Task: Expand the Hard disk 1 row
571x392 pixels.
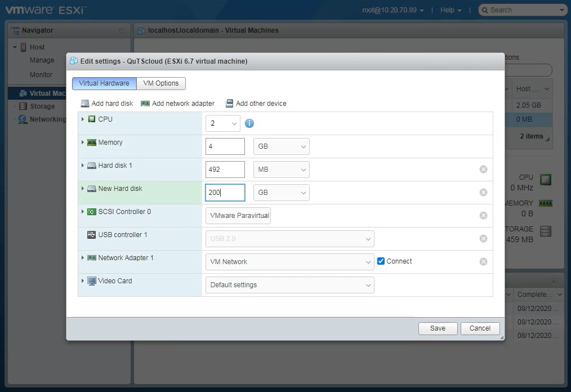Action: pyautogui.click(x=83, y=166)
